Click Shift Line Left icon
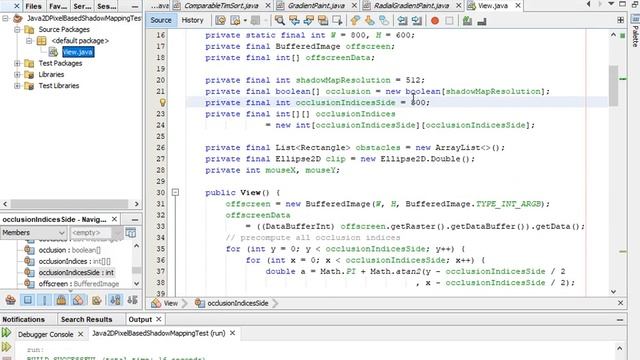The height and width of the screenshot is (360, 640). coord(402,20)
